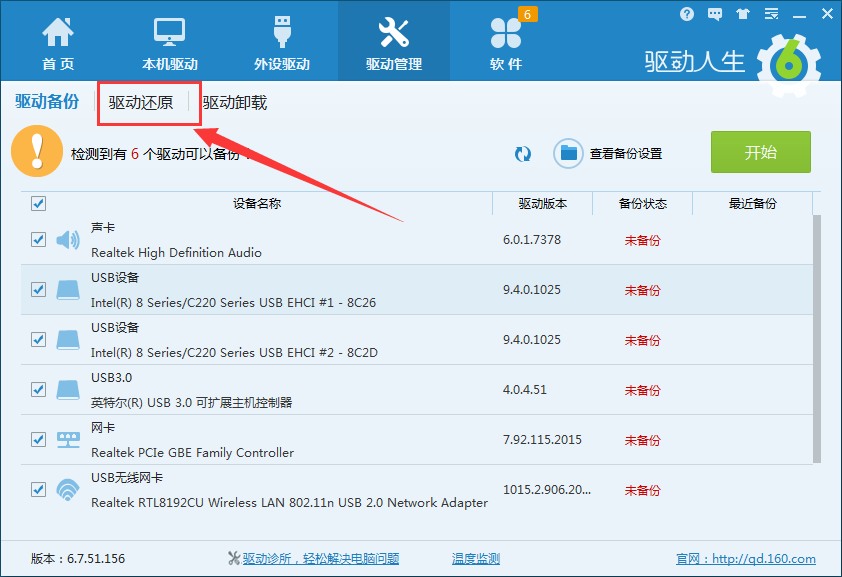Image resolution: width=842 pixels, height=577 pixels.
Task: Click the EHCI #1 USB device icon
Action: pos(68,290)
